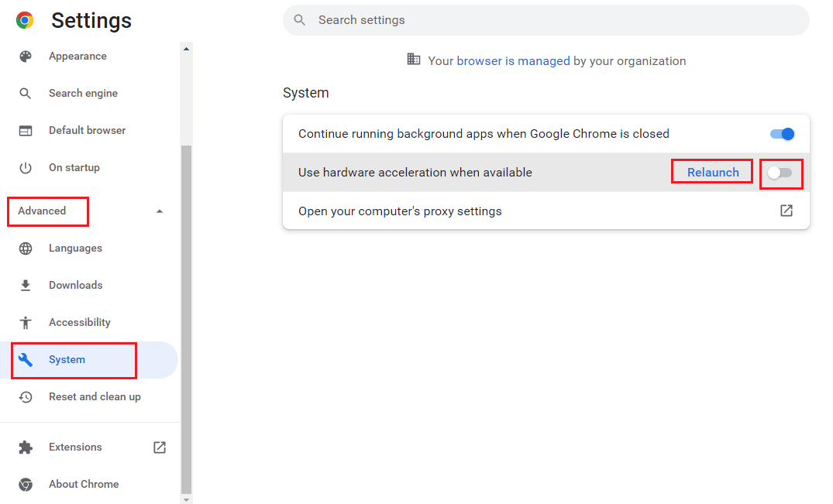Click the Appearance palette icon
833x504 pixels.
click(26, 57)
